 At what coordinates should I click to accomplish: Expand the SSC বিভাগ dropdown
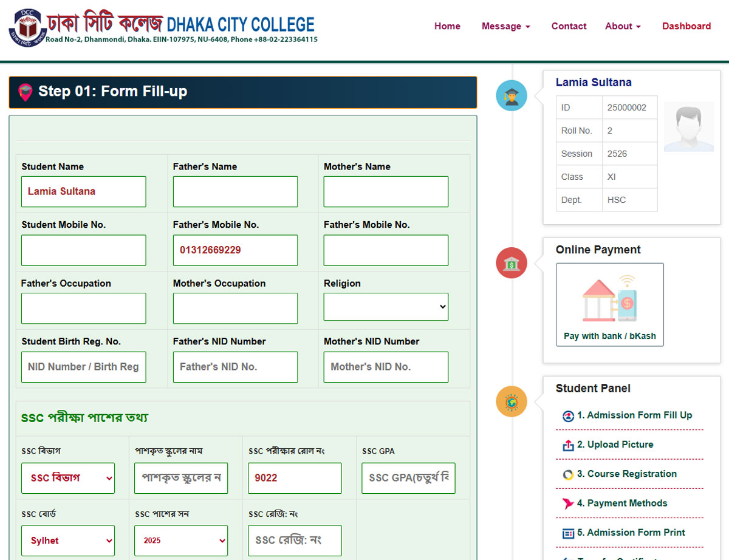pos(68,478)
